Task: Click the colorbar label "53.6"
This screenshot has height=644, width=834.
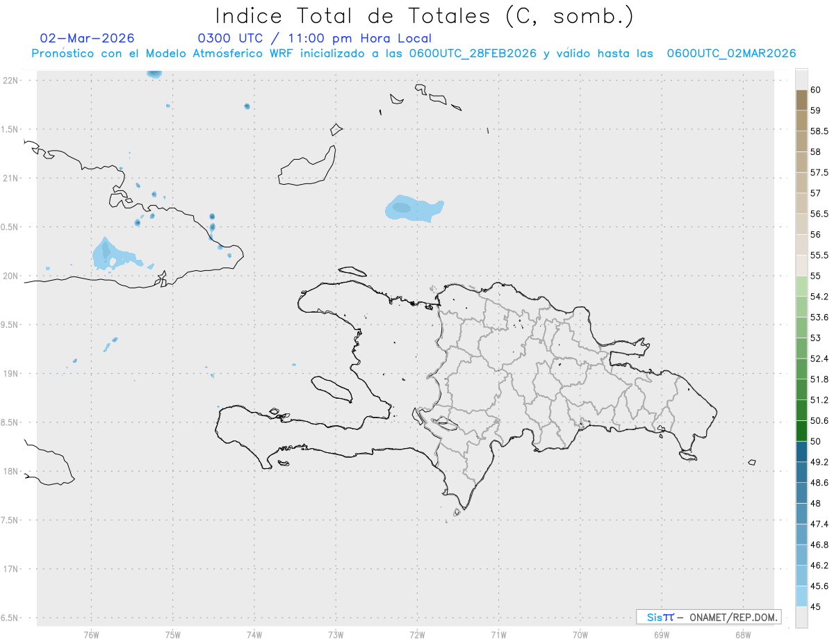Action: tap(819, 317)
